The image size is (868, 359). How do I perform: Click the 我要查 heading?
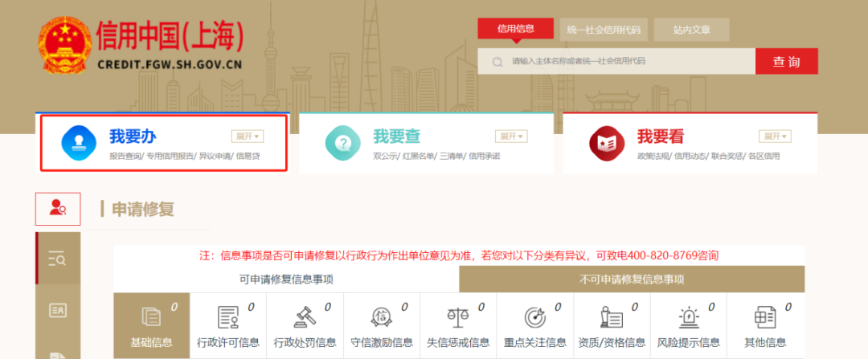tap(396, 136)
